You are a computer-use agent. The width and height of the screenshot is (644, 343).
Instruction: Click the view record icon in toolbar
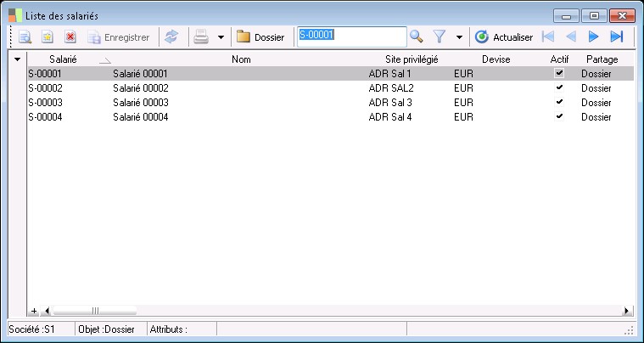click(25, 37)
